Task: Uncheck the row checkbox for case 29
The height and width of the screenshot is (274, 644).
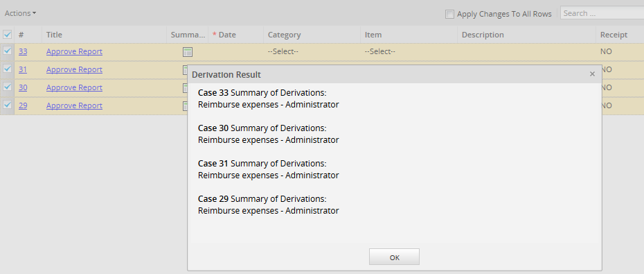Action: pyautogui.click(x=8, y=105)
